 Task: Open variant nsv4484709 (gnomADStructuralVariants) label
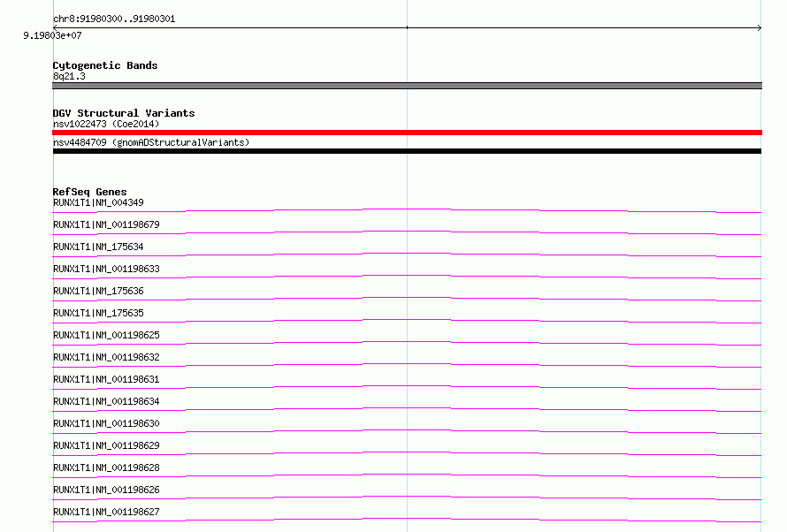tap(151, 142)
